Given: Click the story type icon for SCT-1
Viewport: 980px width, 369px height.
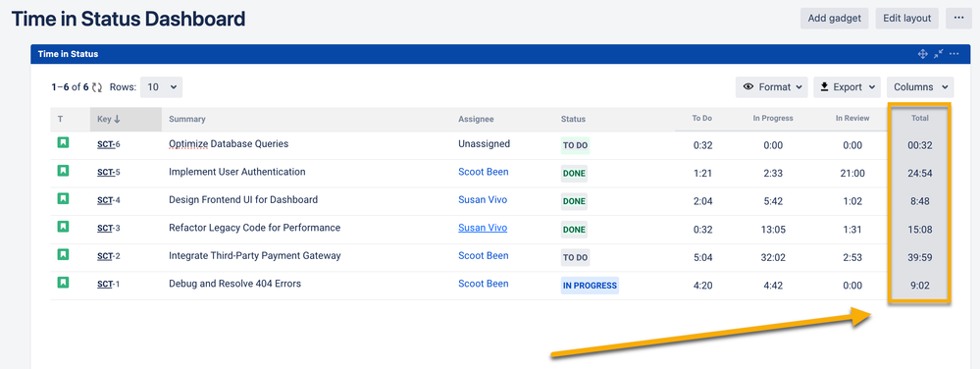Looking at the screenshot, I should tap(63, 283).
